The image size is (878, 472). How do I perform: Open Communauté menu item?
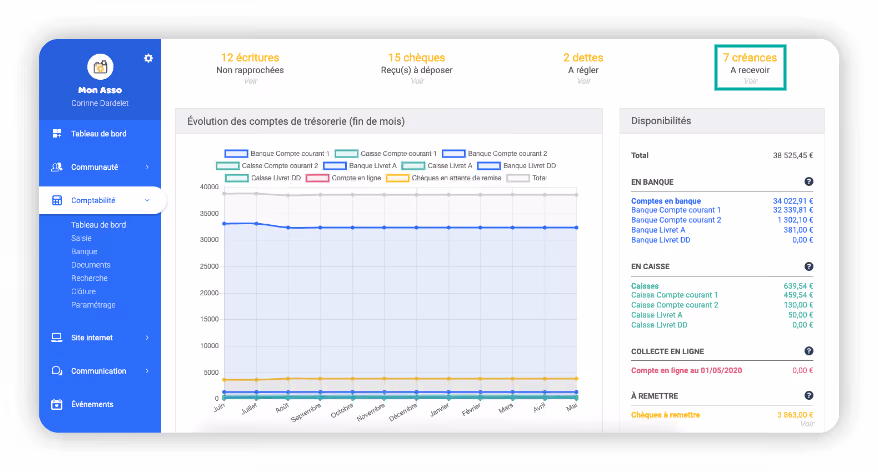95,167
